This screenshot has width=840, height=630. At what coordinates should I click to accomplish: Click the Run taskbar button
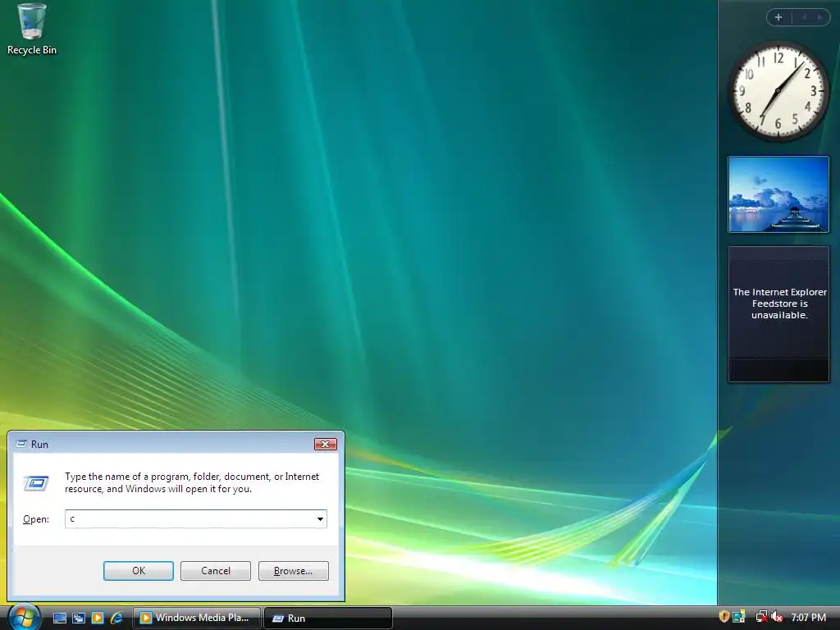[328, 618]
